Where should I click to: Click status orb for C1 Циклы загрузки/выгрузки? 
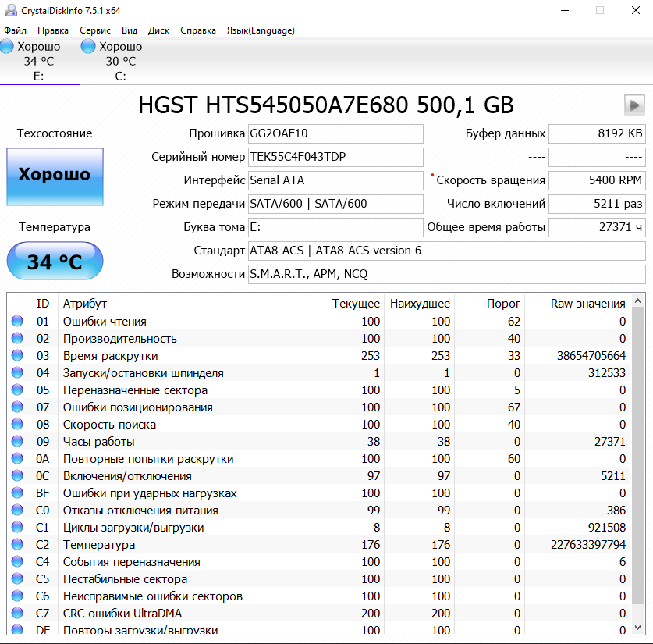[x=17, y=528]
